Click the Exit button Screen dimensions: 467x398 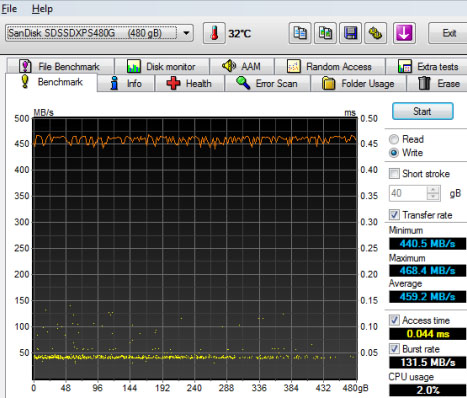(448, 33)
